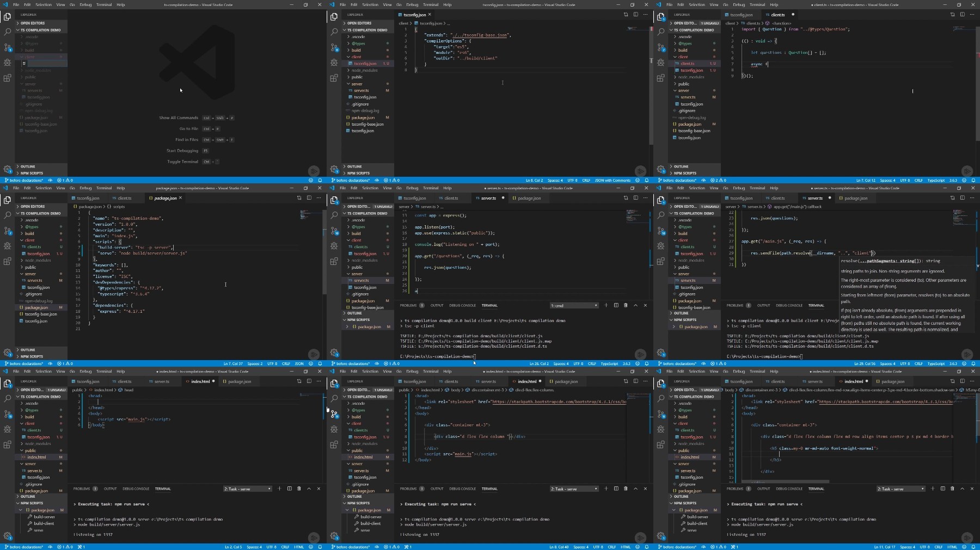Split the terminal in the '1: cmd' terminal window
980x550 pixels.
(x=616, y=305)
